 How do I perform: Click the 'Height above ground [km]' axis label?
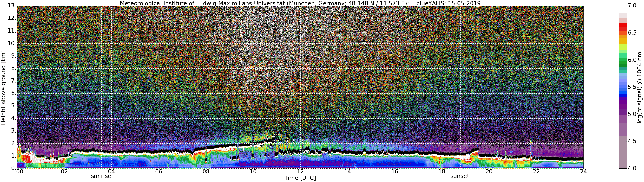[3, 88]
